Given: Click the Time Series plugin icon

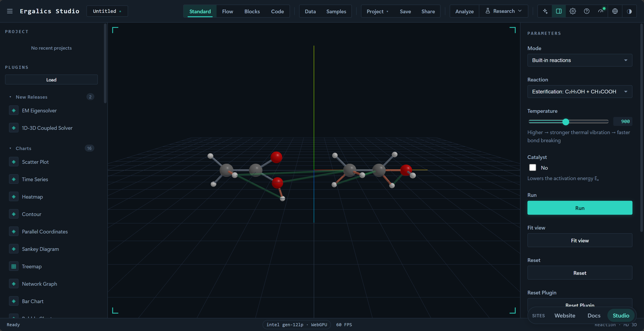Looking at the screenshot, I should tap(14, 179).
